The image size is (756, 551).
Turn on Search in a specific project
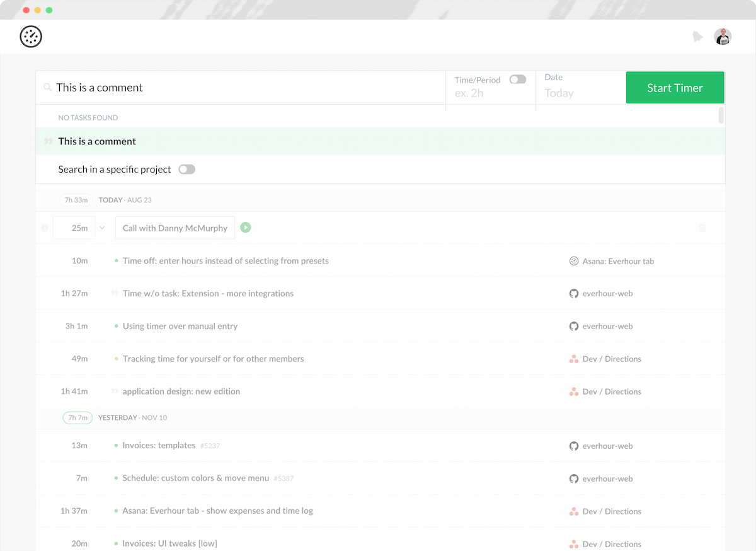coord(186,169)
